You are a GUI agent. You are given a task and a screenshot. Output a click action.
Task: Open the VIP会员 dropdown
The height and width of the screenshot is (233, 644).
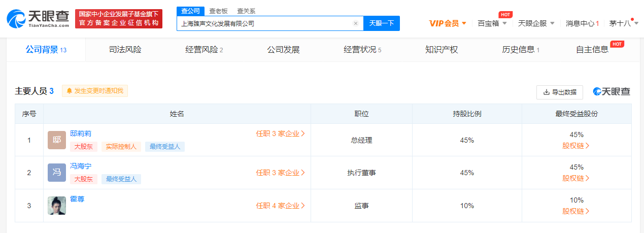coord(448,23)
